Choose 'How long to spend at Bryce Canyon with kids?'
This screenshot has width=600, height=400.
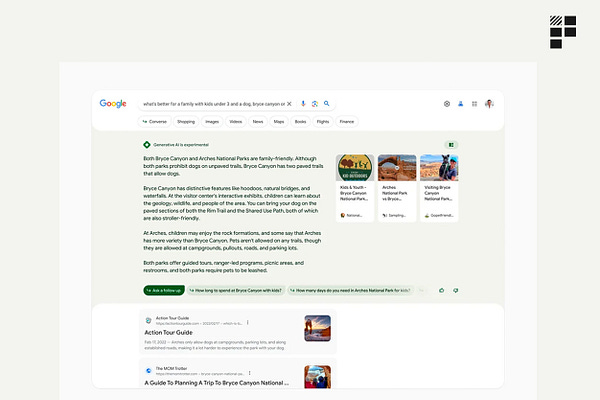[x=236, y=291]
